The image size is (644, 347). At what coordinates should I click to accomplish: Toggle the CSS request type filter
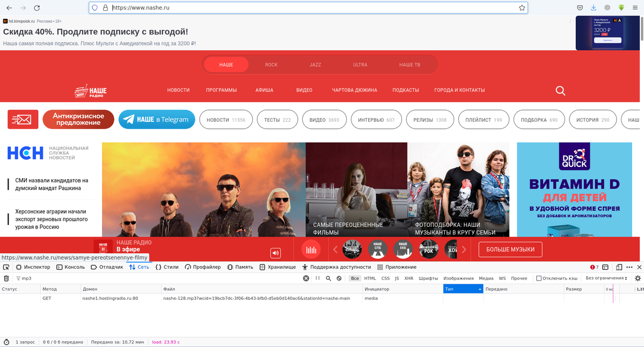385,278
